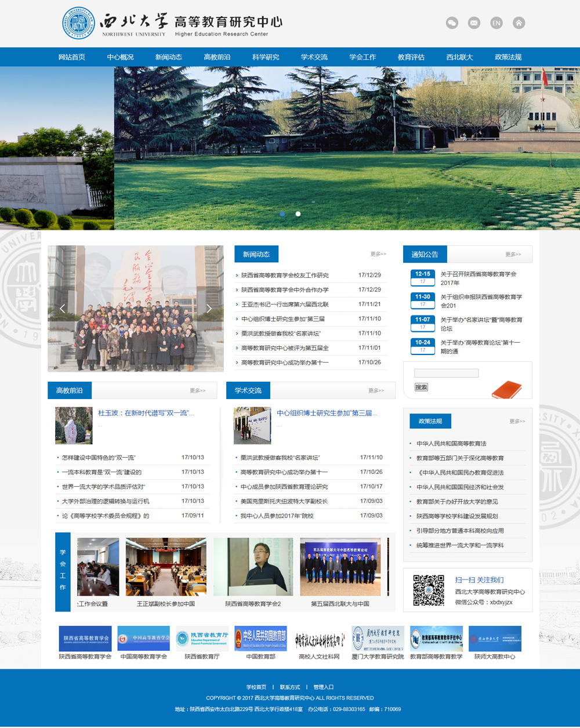580x728 pixels.
Task: Click the Northwest University logo emblem
Action: click(x=79, y=23)
